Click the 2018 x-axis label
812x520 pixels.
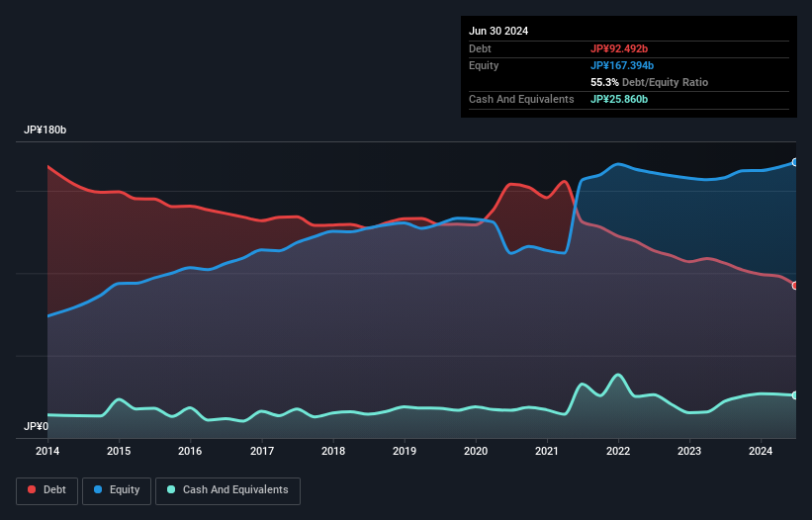333,451
